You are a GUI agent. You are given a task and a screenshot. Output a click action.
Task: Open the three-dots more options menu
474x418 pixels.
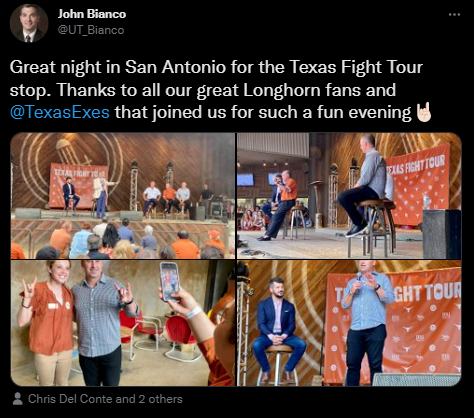click(454, 14)
